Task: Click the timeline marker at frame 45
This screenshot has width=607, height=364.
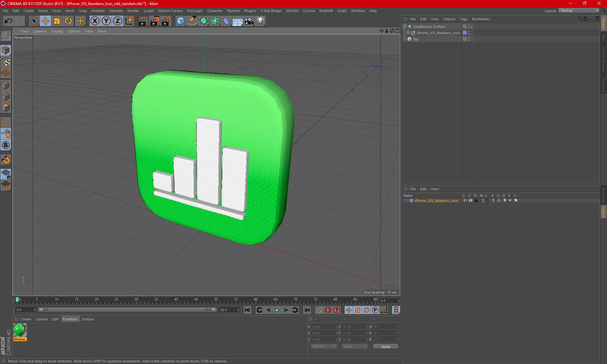Action: (x=196, y=300)
